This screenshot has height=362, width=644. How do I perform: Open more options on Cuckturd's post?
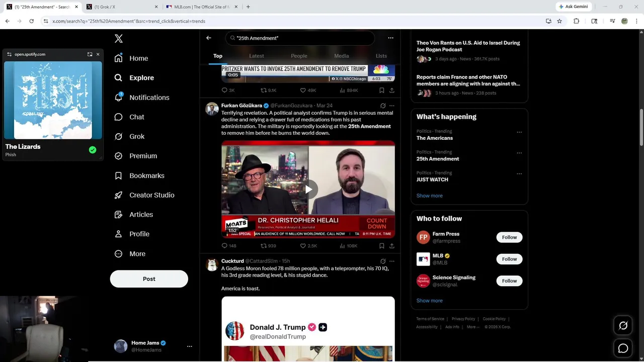pos(392,261)
